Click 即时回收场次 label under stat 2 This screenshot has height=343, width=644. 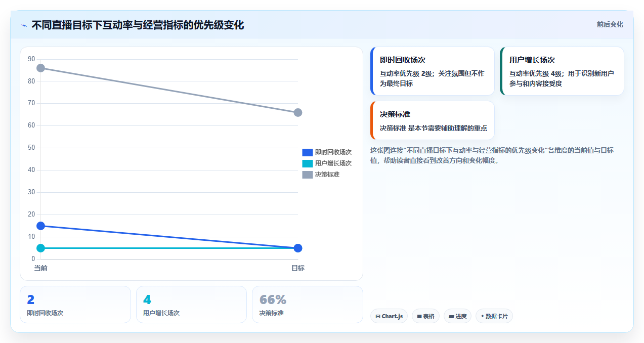[45, 313]
